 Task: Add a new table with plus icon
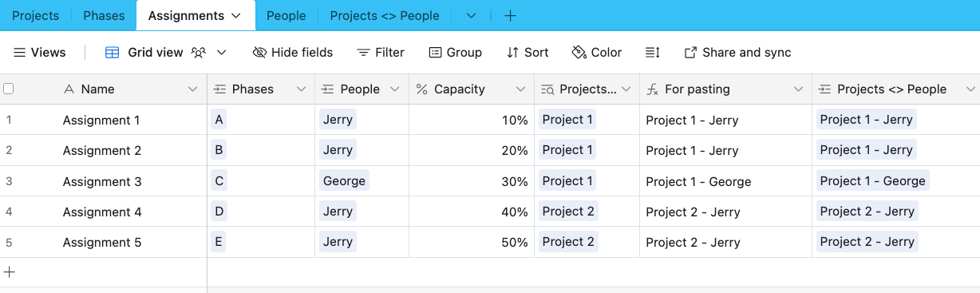tap(511, 16)
